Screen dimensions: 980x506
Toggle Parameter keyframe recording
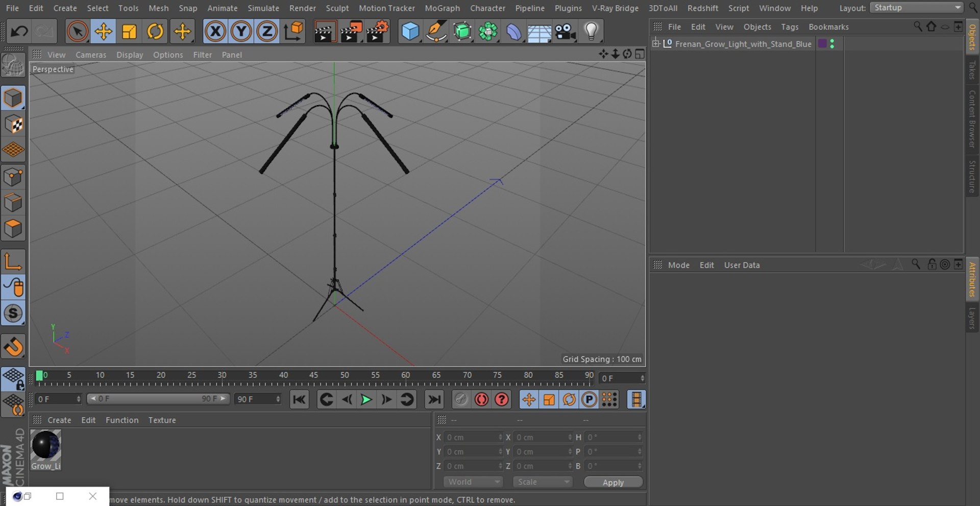pyautogui.click(x=589, y=399)
